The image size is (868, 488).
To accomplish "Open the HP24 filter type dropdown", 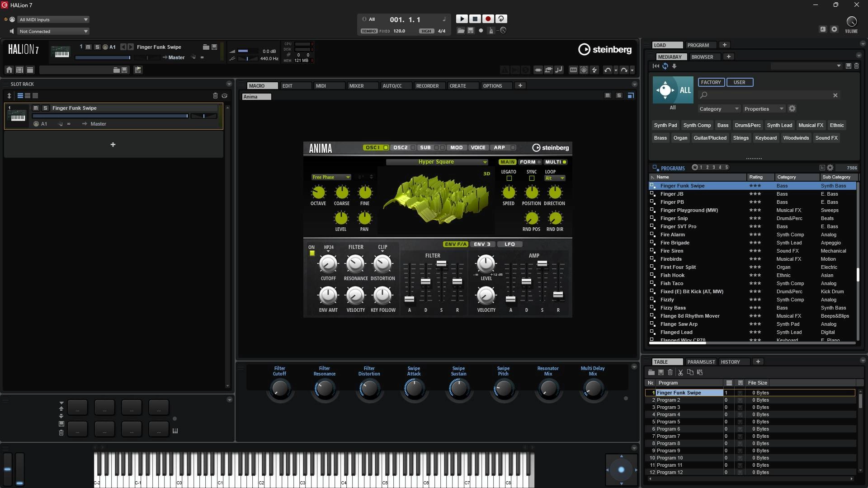I will [329, 248].
